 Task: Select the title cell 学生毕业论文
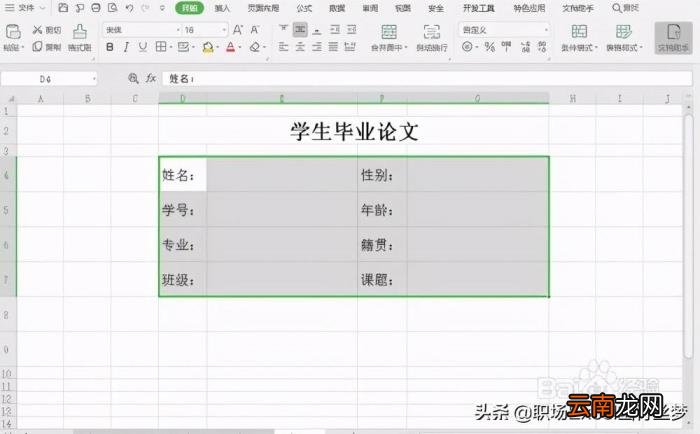point(354,131)
